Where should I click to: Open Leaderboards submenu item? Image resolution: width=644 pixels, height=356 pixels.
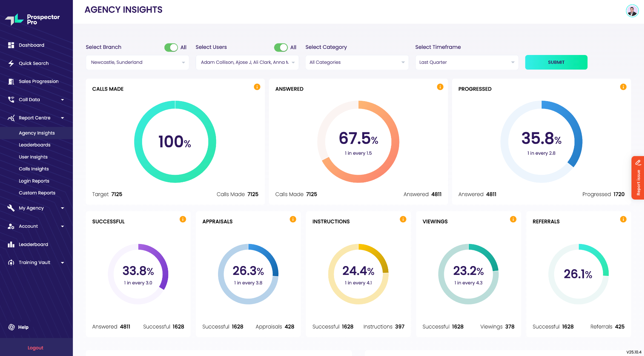click(35, 145)
